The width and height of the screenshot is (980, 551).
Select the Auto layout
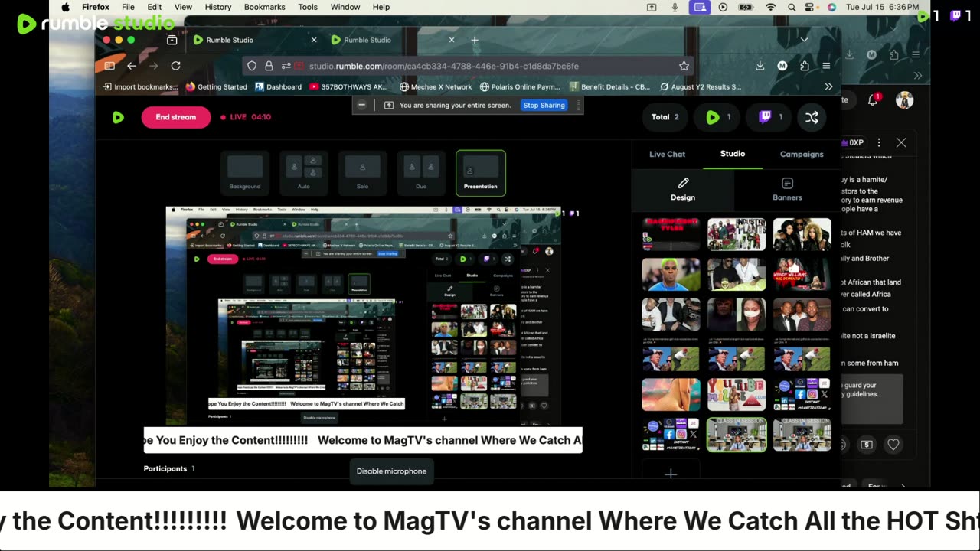coord(304,173)
